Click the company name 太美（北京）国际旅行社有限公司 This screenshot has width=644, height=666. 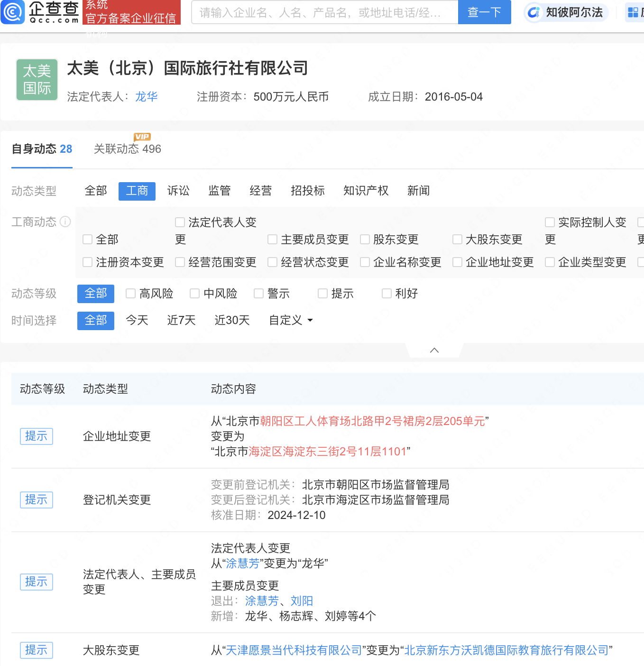pyautogui.click(x=187, y=68)
